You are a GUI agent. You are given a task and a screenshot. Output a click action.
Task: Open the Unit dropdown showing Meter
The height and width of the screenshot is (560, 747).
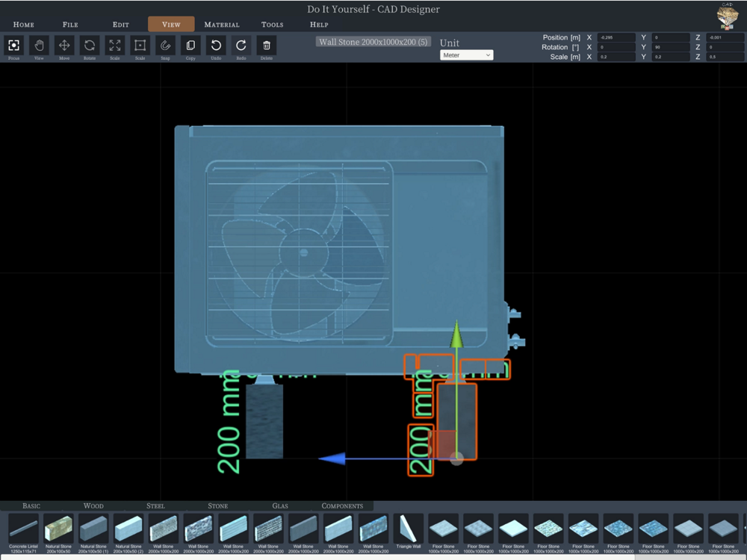466,55
